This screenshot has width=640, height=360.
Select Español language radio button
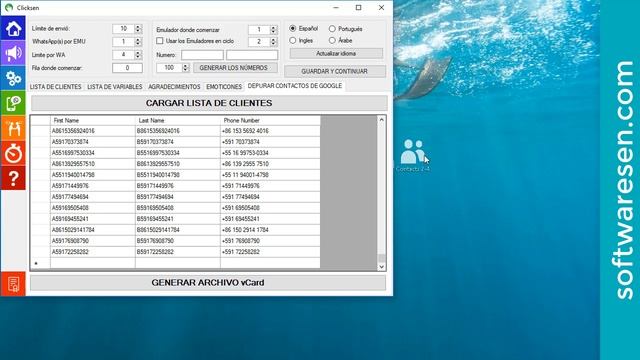(293, 29)
